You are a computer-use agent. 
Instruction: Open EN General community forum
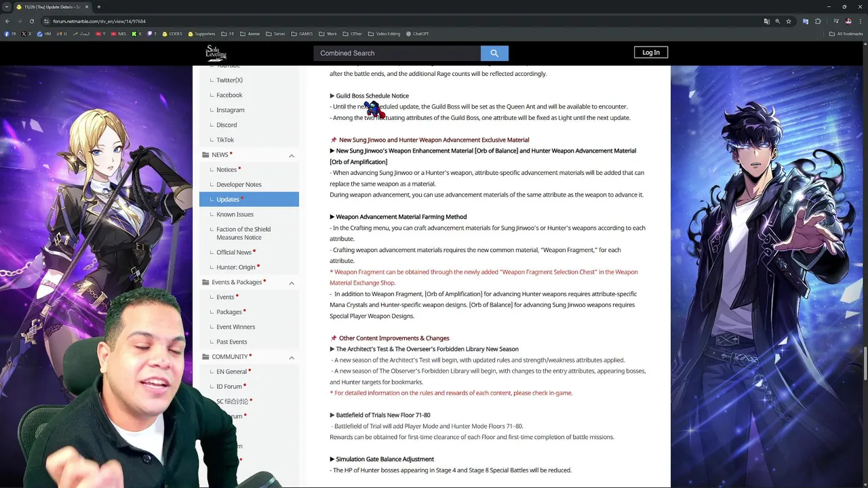click(231, 371)
